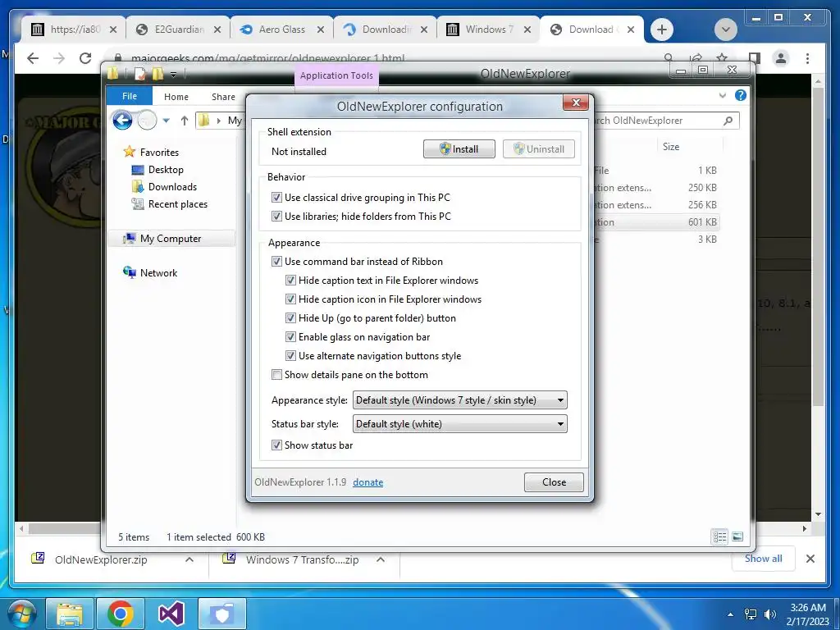This screenshot has height=630, width=840.
Task: Dismiss the Chrome downloads bar
Action: [810, 559]
